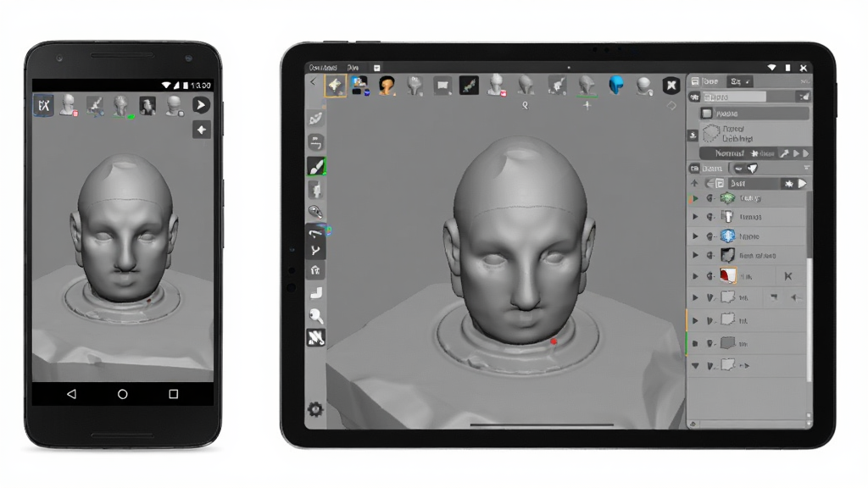Check the square box in the top panel row

click(x=707, y=114)
